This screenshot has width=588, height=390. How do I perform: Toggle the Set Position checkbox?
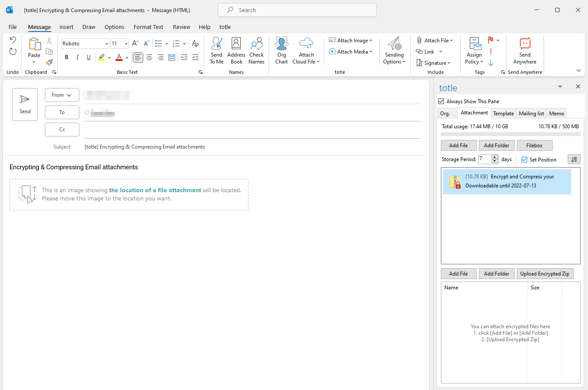click(525, 160)
